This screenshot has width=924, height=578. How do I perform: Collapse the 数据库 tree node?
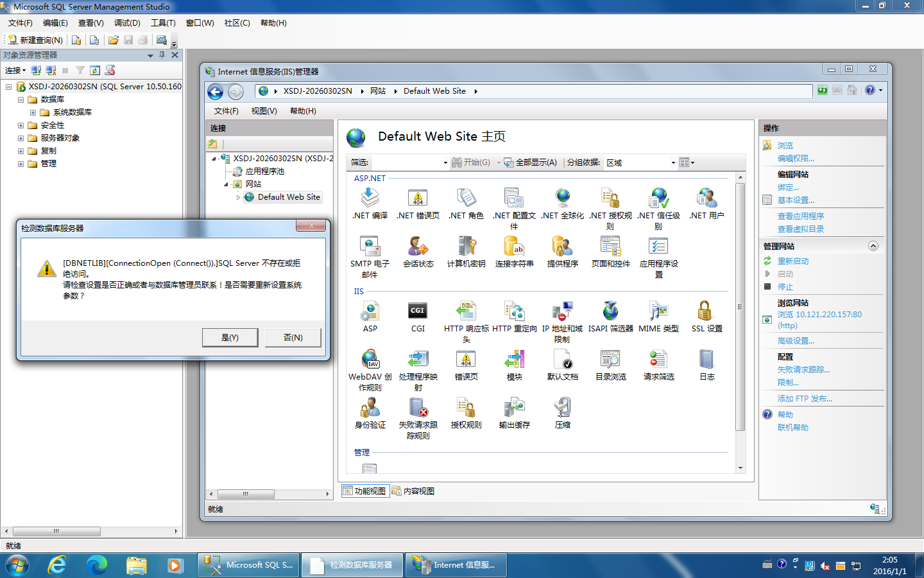[21, 100]
